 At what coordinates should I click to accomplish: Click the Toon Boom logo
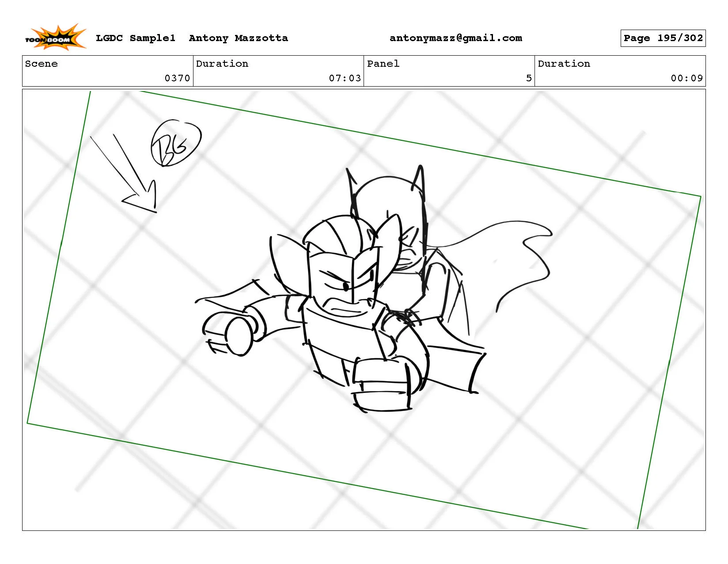(x=55, y=38)
